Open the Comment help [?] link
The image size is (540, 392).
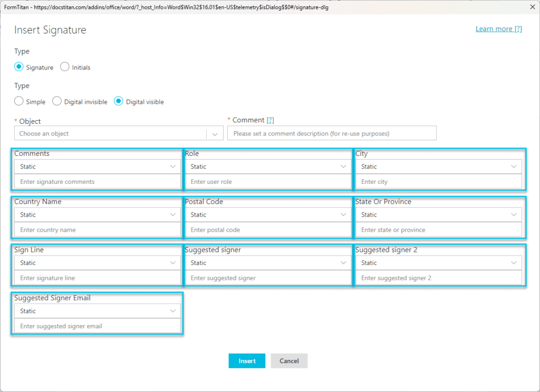click(x=270, y=121)
